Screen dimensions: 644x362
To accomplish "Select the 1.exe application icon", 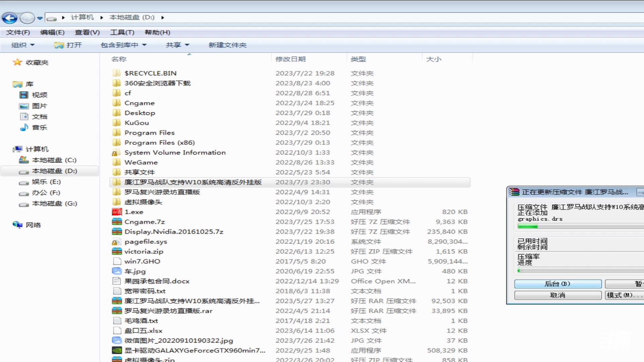I will (x=116, y=212).
